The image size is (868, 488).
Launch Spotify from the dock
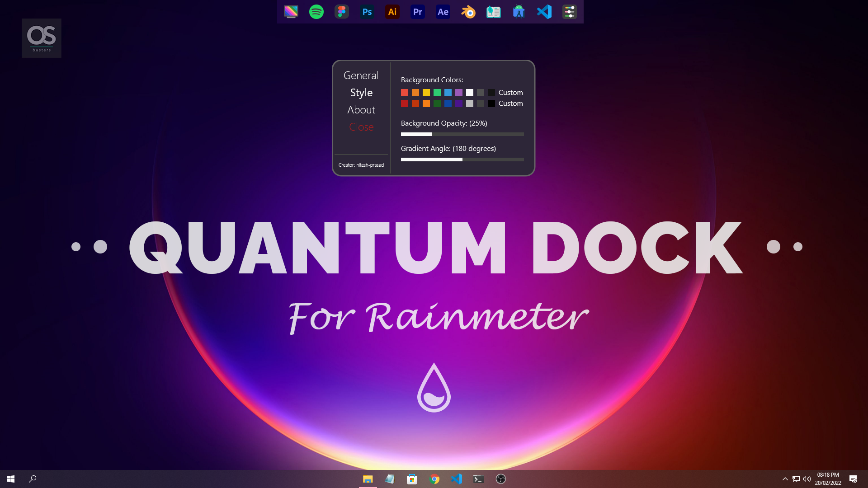tap(316, 12)
